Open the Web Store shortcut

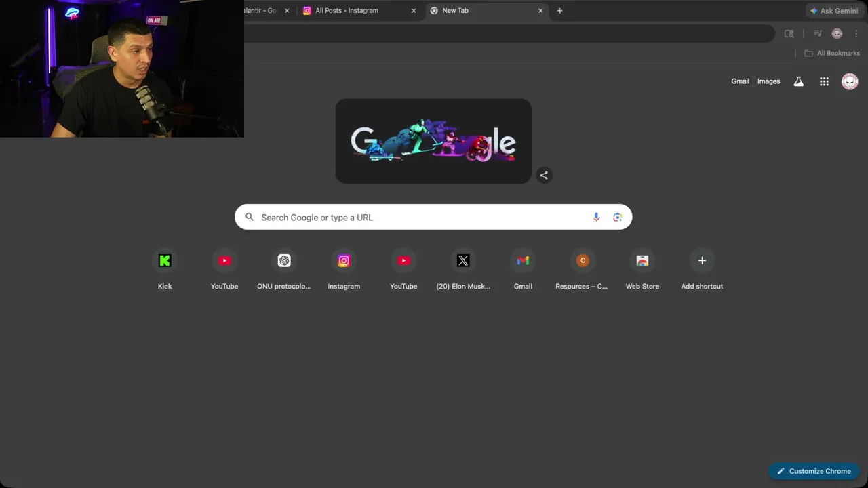[x=642, y=269]
